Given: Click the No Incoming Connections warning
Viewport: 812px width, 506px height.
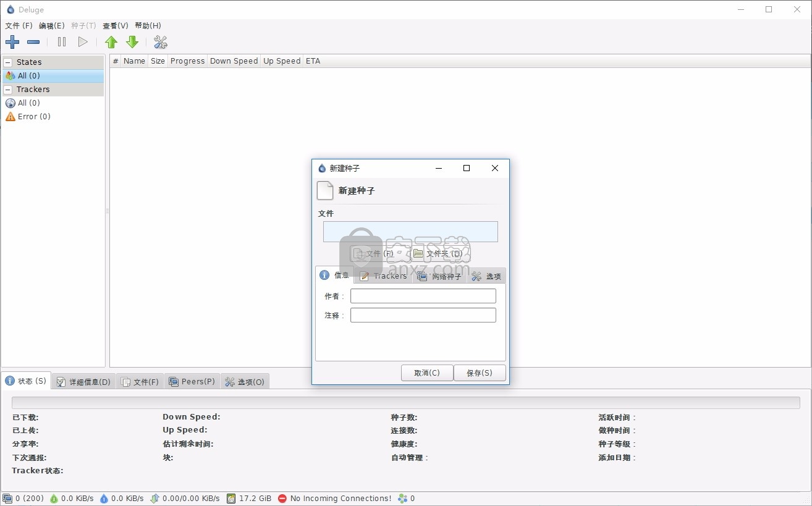Looking at the screenshot, I should [x=334, y=498].
